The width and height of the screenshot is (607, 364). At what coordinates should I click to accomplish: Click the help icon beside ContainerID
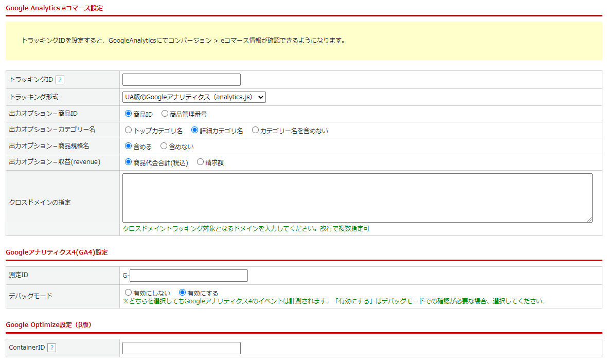(x=51, y=348)
